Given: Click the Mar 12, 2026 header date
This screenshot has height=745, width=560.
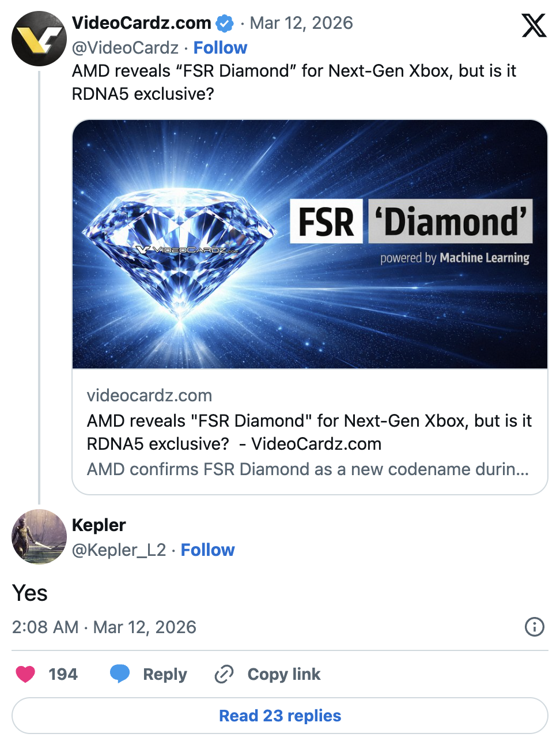Looking at the screenshot, I should (301, 23).
